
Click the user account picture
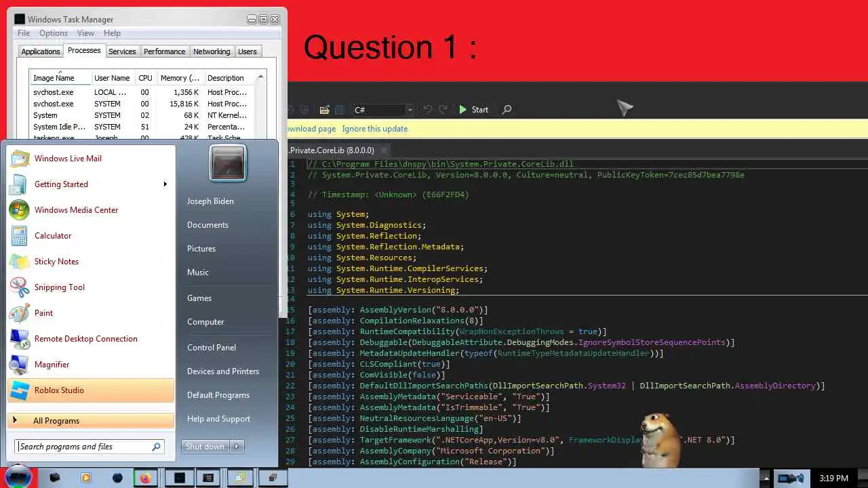point(228,163)
